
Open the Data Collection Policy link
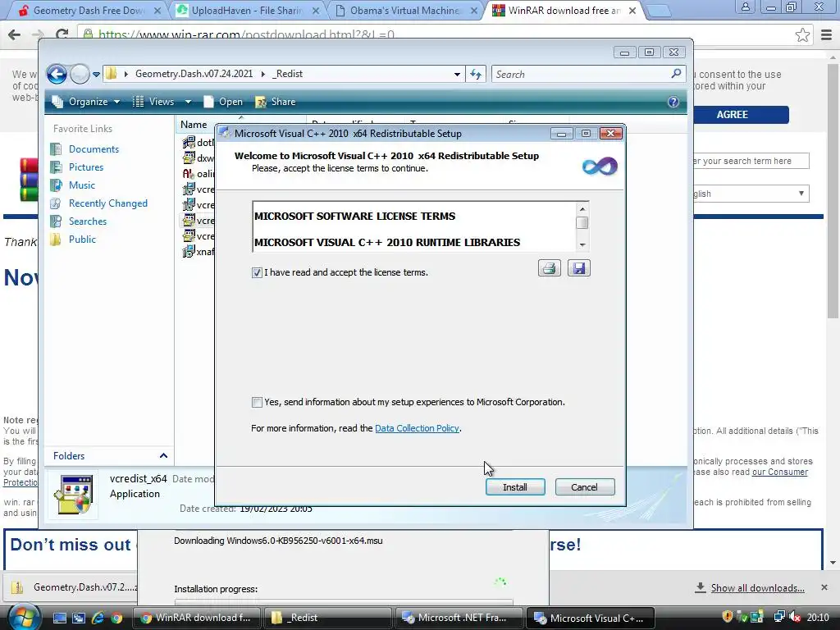[x=417, y=428]
